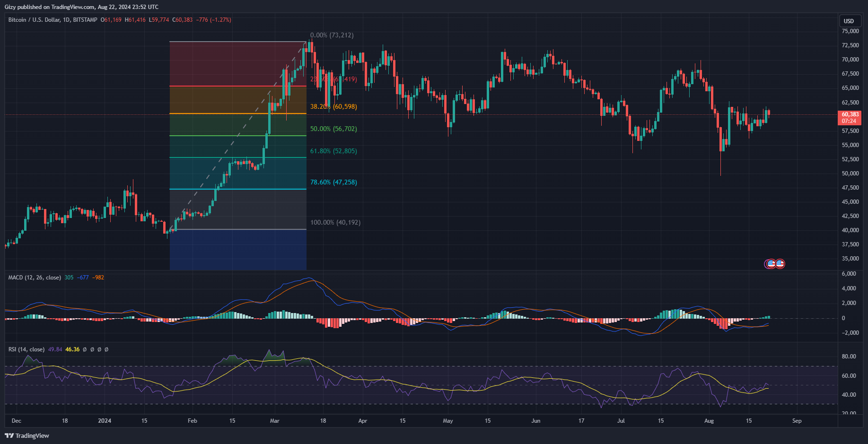
Task: Click the close value C60,383 in header
Action: 182,20
